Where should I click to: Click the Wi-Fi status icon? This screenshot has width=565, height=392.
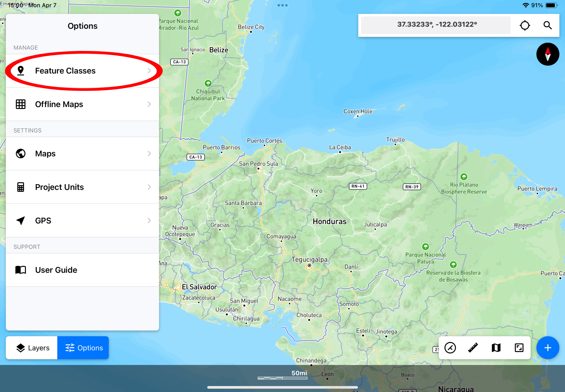[526, 5]
